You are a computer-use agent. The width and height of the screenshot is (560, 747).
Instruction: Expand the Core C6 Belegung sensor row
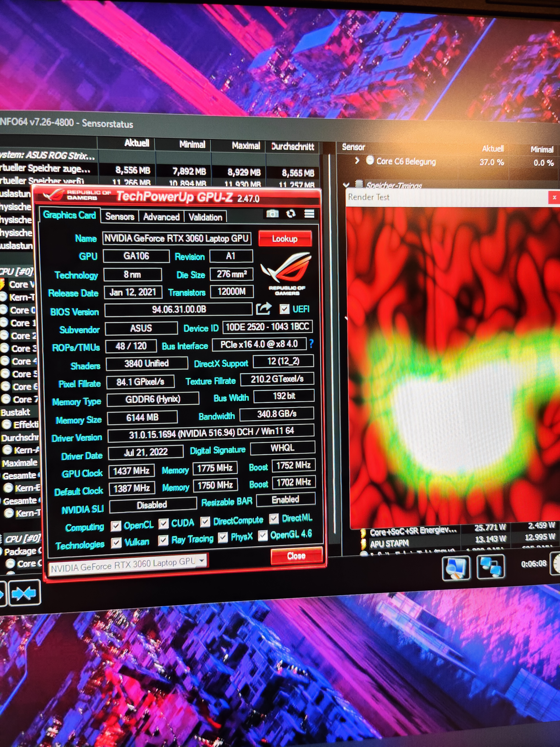[x=357, y=161]
